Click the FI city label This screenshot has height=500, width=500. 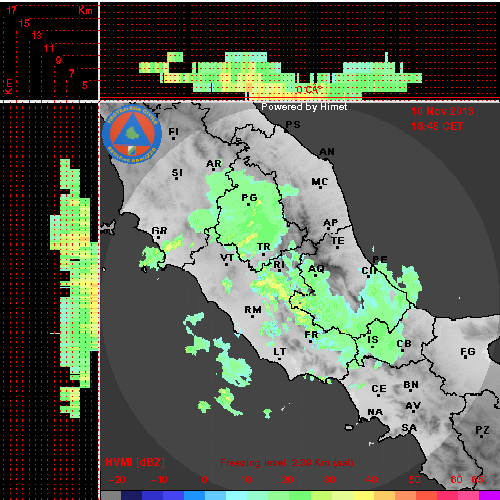click(x=173, y=132)
